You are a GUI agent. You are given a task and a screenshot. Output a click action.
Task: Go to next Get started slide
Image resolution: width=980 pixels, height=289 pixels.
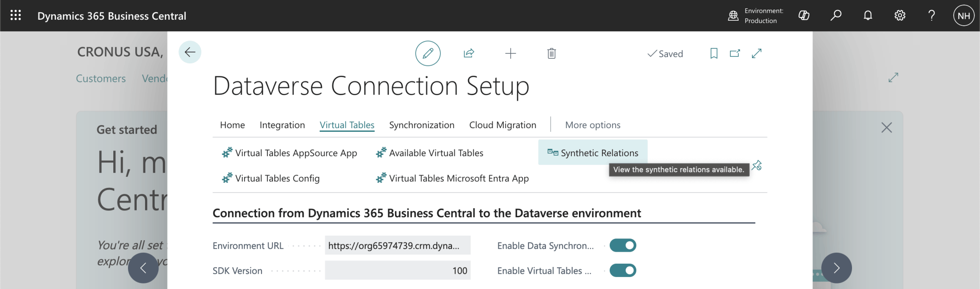pos(836,268)
